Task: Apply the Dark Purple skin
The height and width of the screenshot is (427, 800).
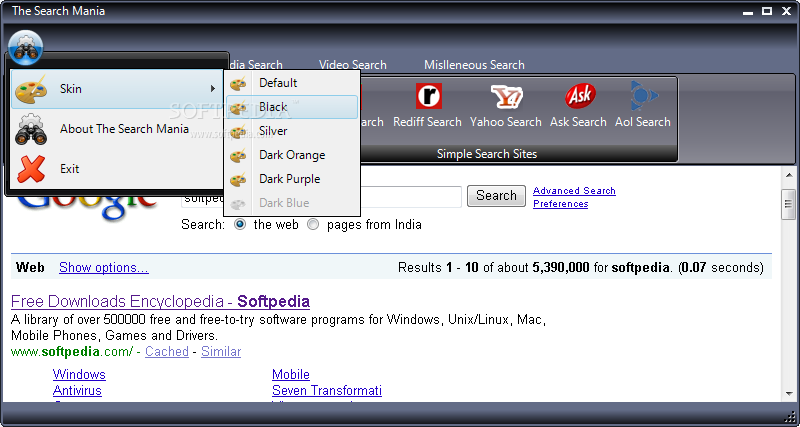Action: pyautogui.click(x=292, y=179)
